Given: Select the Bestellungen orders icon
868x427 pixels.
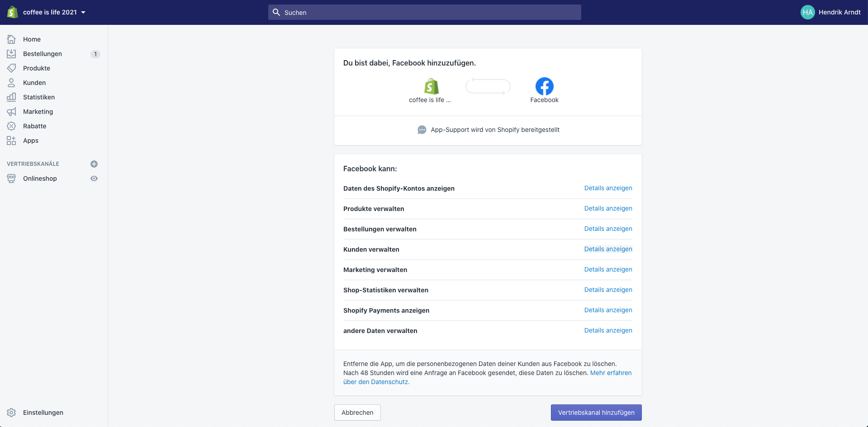Looking at the screenshot, I should click(11, 54).
